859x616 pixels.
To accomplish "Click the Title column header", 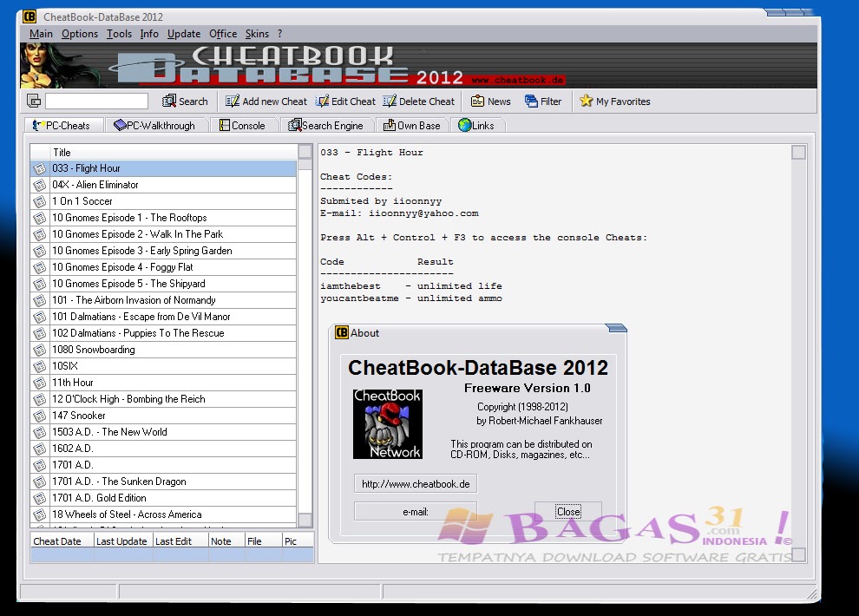I will [174, 152].
